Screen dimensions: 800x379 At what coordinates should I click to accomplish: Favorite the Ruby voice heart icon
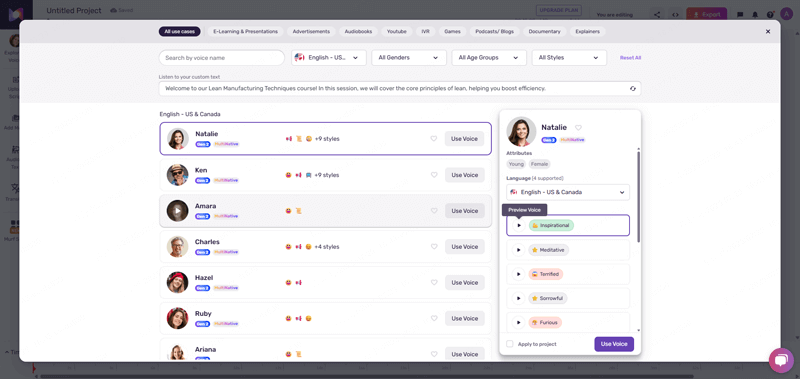tap(434, 318)
